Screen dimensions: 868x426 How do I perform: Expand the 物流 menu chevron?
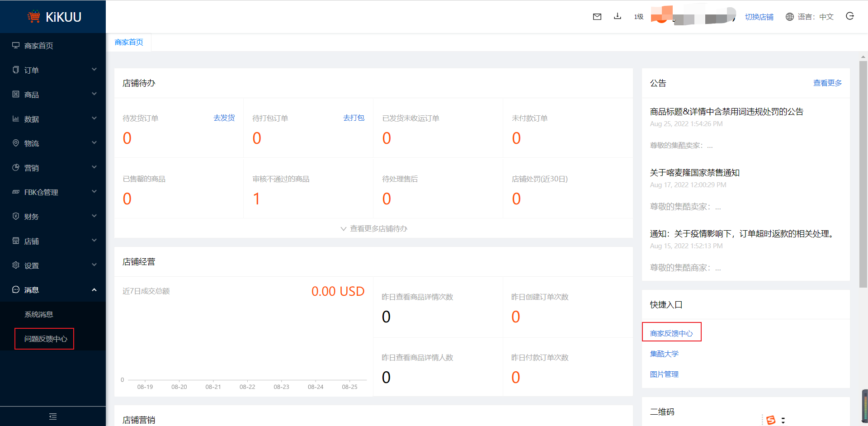tap(94, 142)
